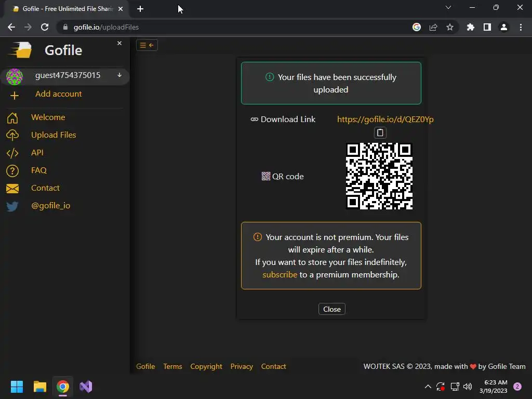Open Upload Files in sidebar
532x399 pixels.
(54, 135)
